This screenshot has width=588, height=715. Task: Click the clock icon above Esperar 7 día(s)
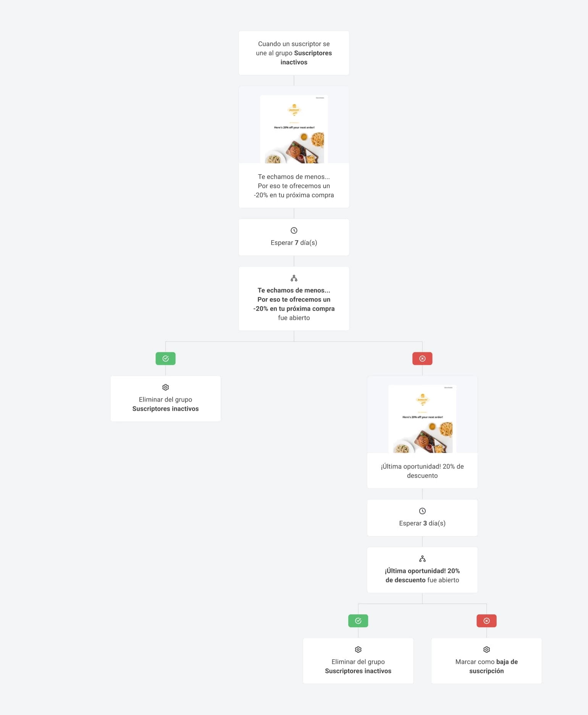coord(294,231)
